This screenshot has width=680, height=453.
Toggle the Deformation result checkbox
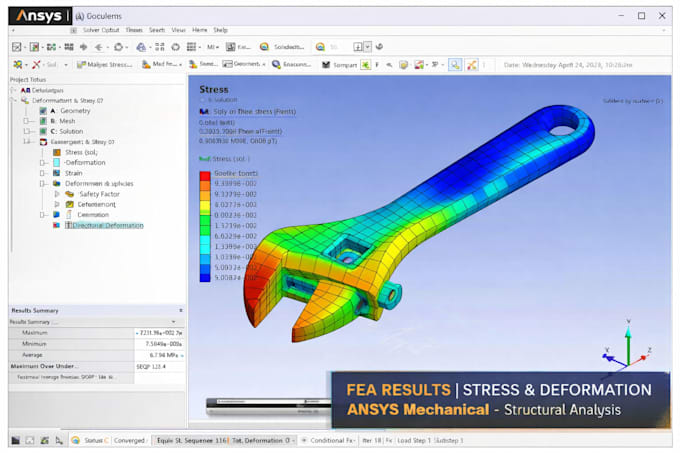click(42, 163)
